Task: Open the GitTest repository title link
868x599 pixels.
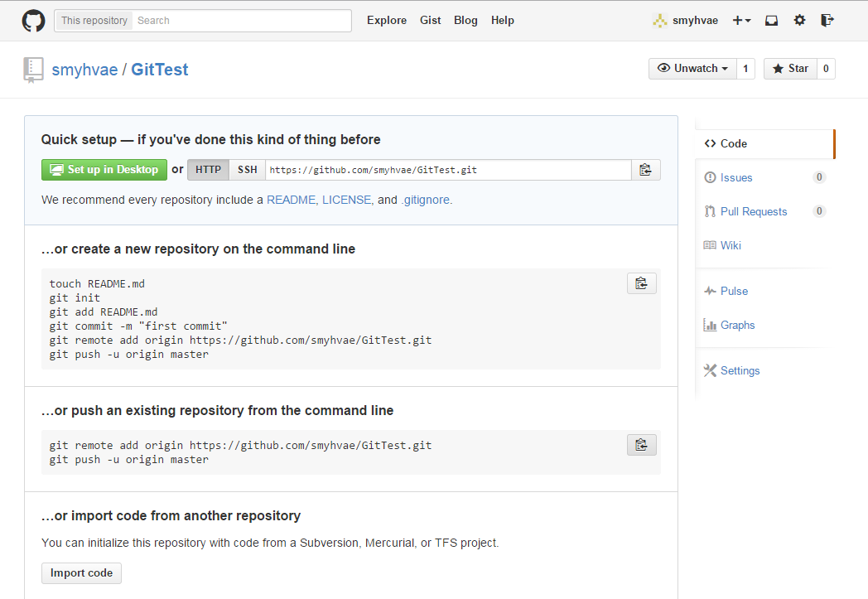Action: 159,70
